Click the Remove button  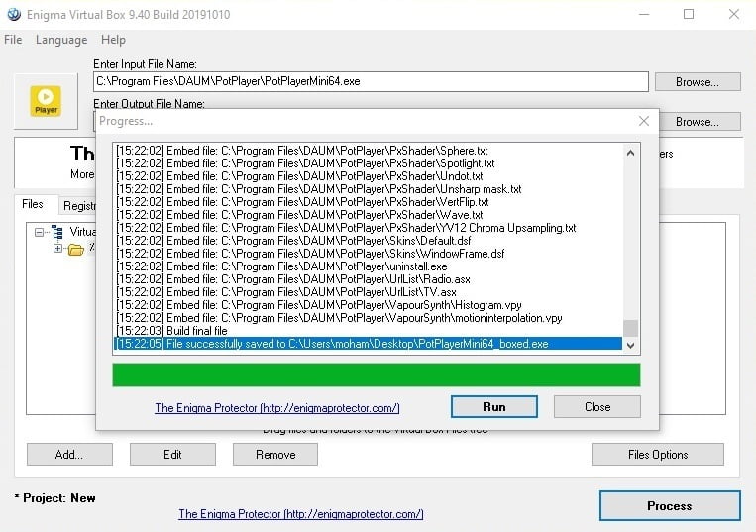click(275, 455)
